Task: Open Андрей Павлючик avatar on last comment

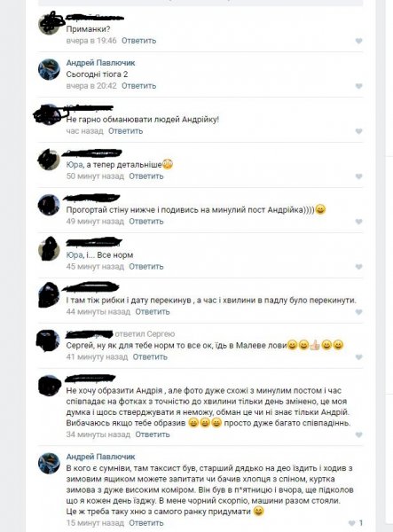Action: 49,463
